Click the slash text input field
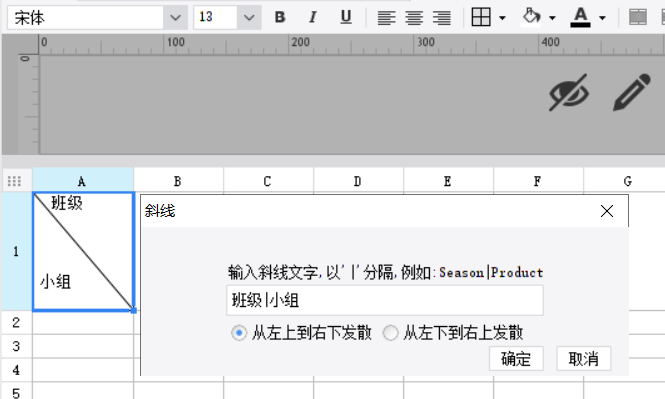 (385, 300)
